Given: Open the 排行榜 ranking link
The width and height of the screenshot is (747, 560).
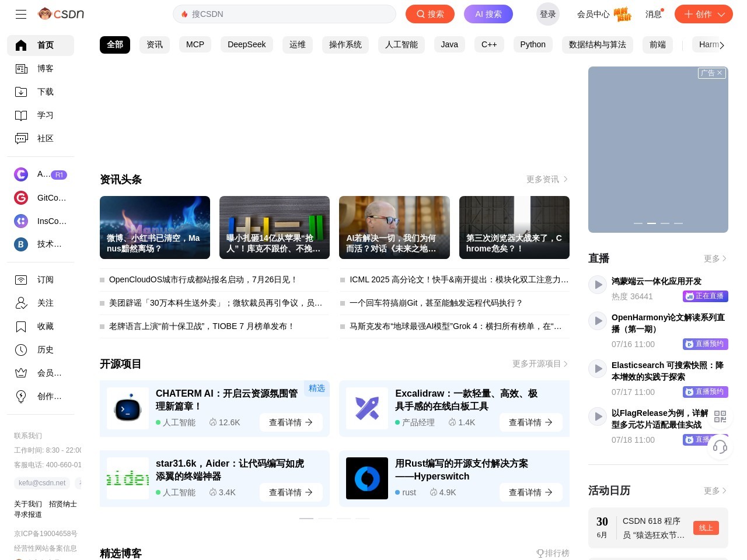Looking at the screenshot, I should click(x=553, y=553).
